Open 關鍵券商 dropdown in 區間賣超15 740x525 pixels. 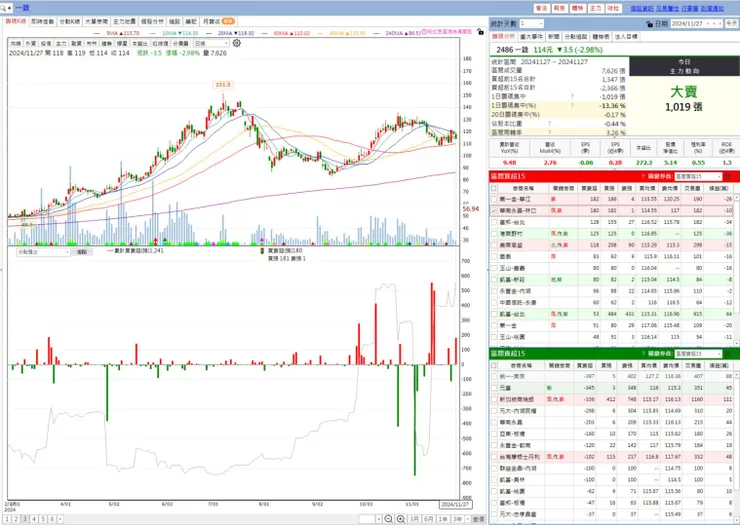coord(698,354)
